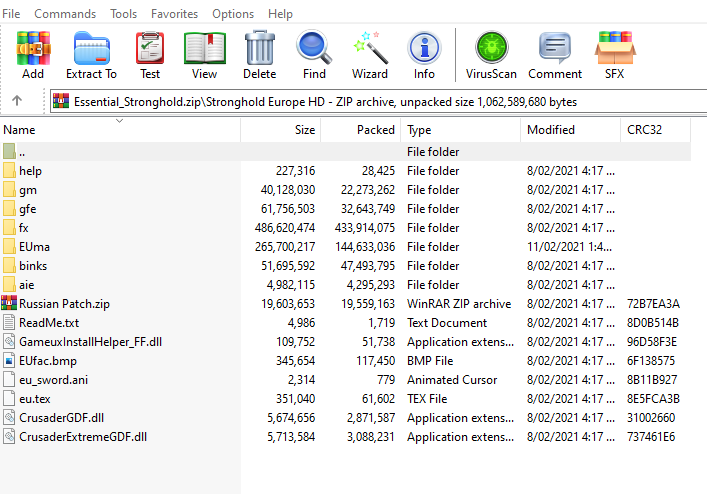Viewport: 707px width, 494px height.
Task: Click the 'WinRAR ZIP archive' type cell
Action: click(x=459, y=304)
